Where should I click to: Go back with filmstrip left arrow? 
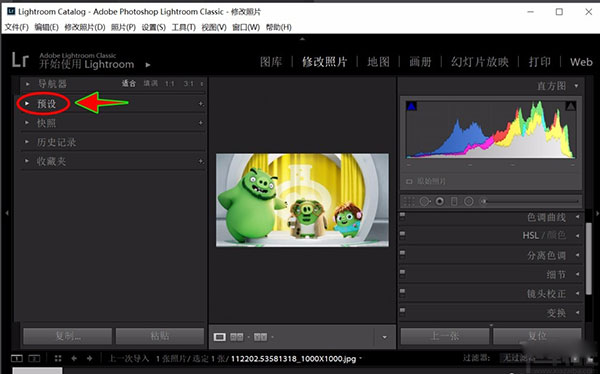pos(74,359)
